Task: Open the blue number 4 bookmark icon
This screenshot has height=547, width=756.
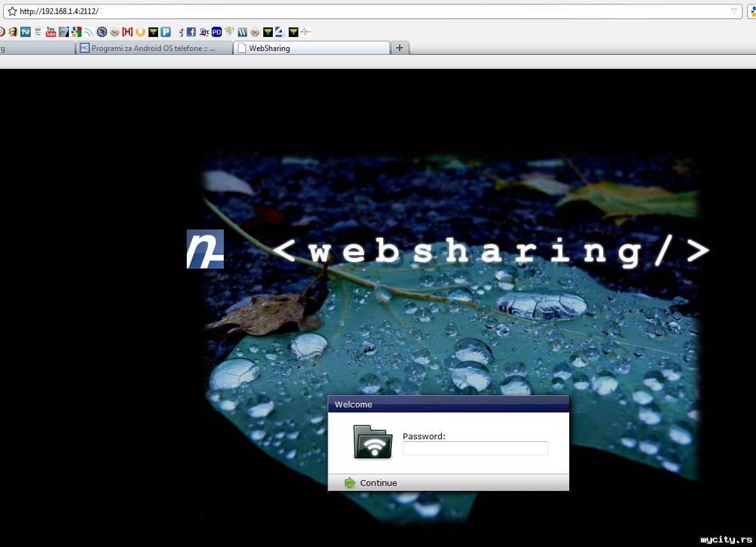Action: pyautogui.click(x=279, y=32)
